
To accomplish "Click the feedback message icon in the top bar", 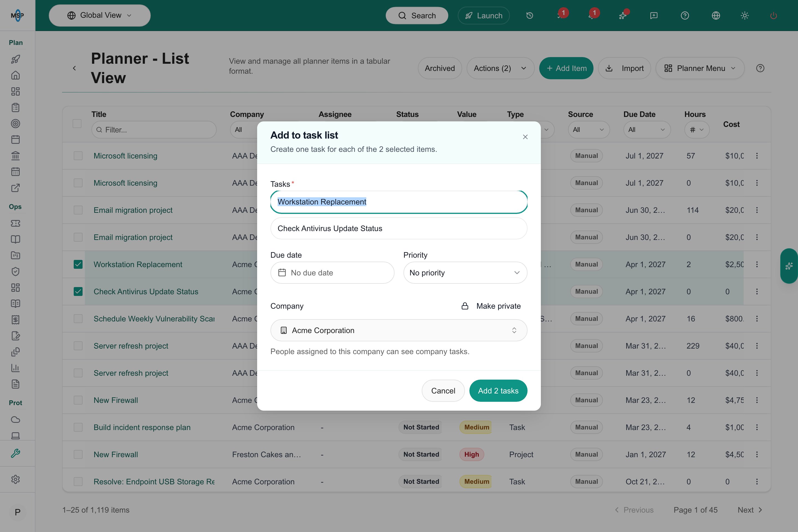I will tap(654, 16).
